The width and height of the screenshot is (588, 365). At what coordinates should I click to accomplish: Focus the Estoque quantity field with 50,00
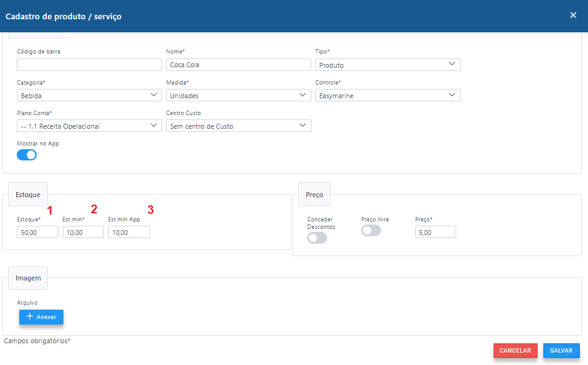(37, 232)
